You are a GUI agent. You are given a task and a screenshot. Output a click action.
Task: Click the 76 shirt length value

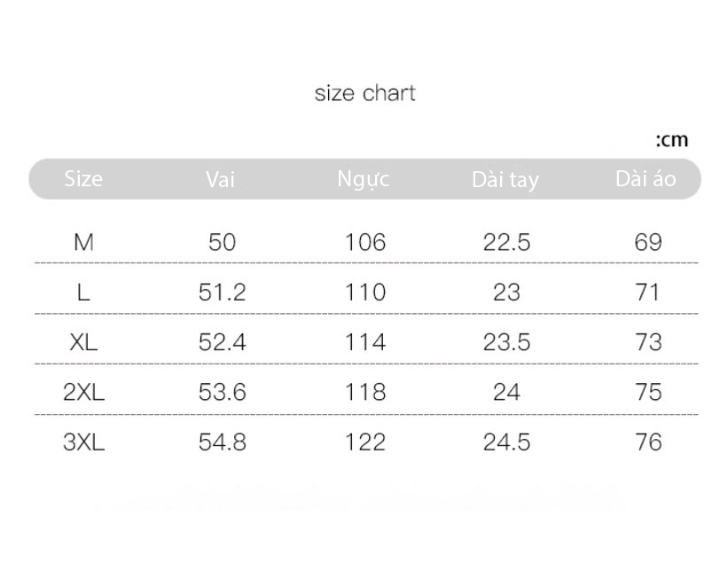(x=648, y=442)
